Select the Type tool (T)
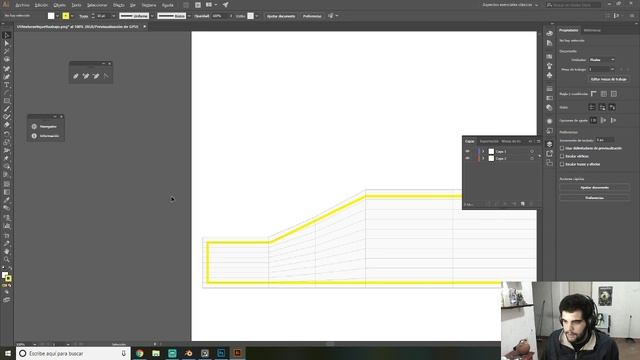The height and width of the screenshot is (360, 640). pyautogui.click(x=7, y=85)
